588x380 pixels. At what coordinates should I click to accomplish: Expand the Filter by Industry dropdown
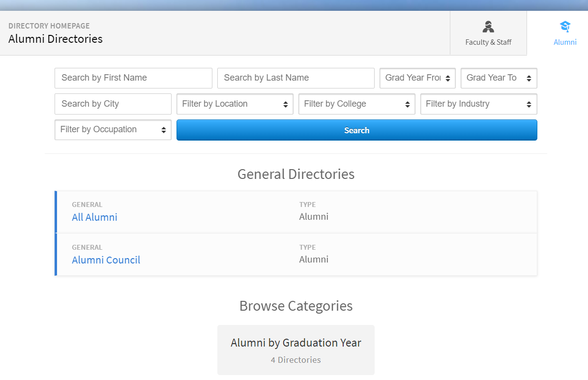[x=478, y=104]
